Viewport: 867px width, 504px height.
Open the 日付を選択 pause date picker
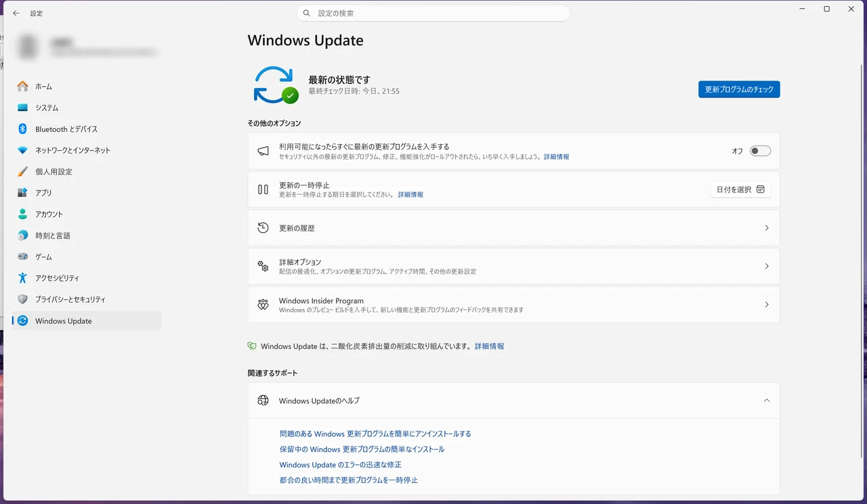pos(740,190)
